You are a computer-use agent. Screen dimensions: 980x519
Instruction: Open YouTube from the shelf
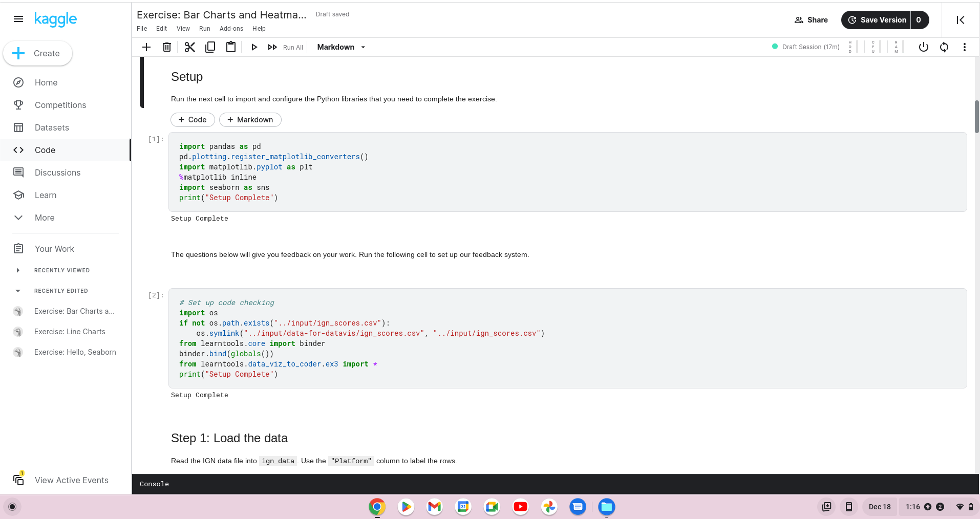pyautogui.click(x=521, y=507)
